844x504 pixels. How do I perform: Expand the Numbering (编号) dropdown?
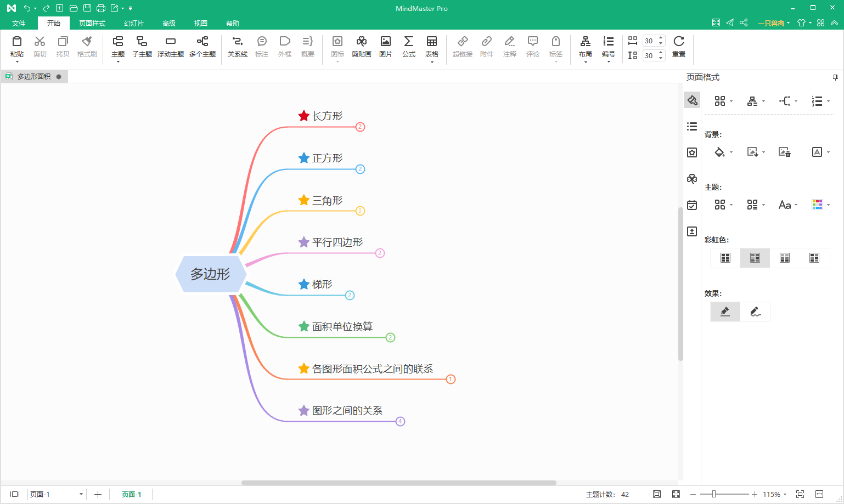pos(609,61)
